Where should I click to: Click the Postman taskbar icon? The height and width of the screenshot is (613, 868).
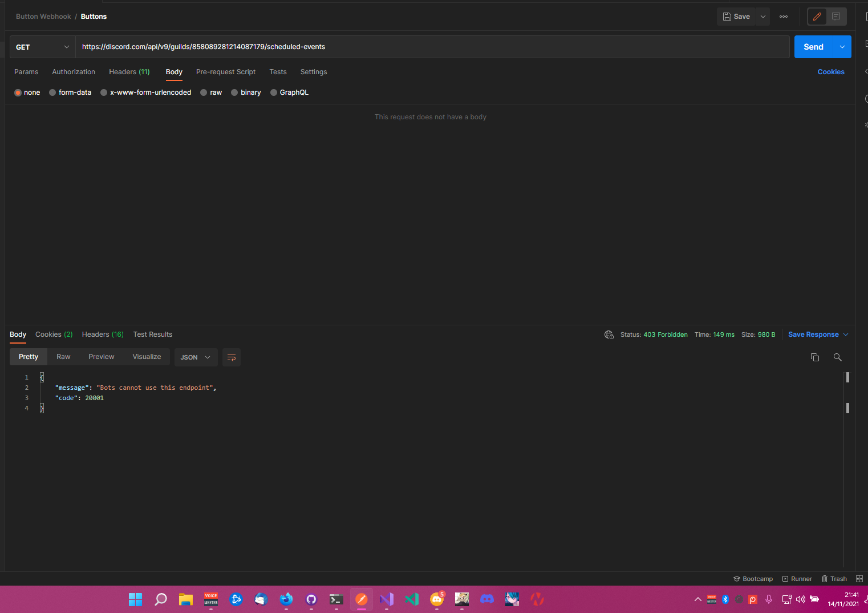pyautogui.click(x=362, y=599)
